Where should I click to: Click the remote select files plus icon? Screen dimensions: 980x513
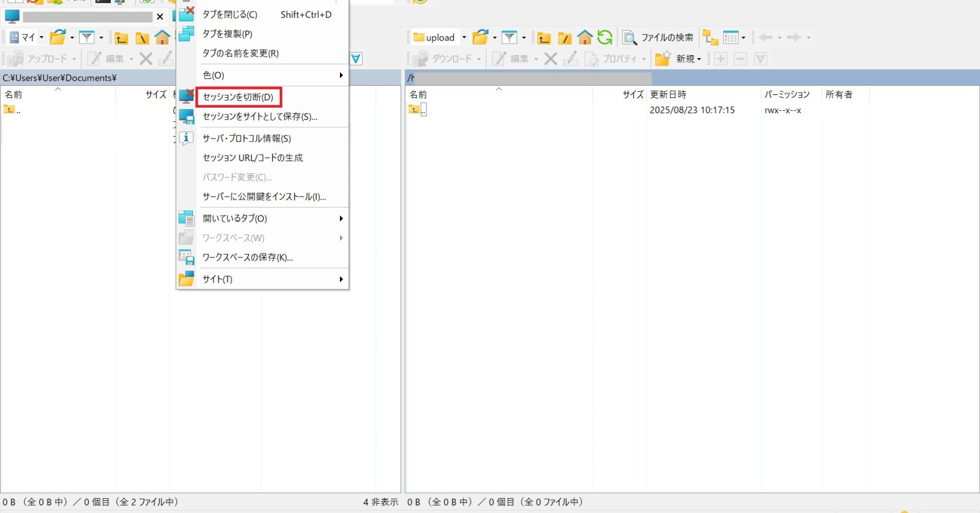pyautogui.click(x=721, y=59)
